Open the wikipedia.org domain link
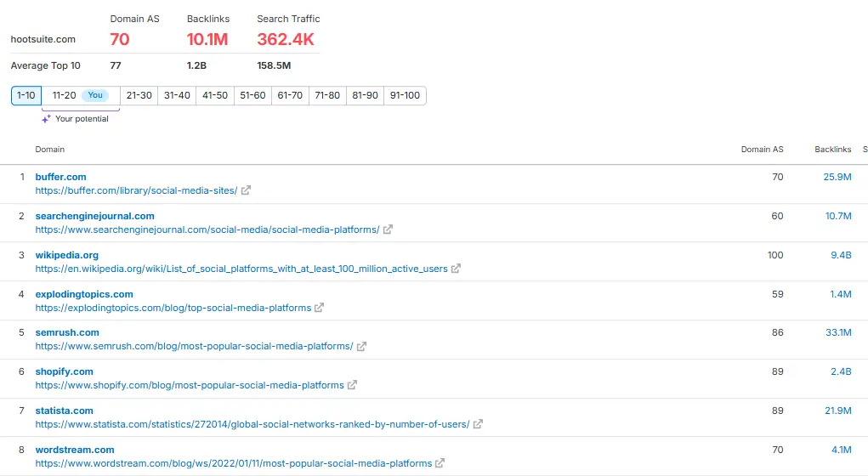The image size is (868, 476). click(66, 255)
